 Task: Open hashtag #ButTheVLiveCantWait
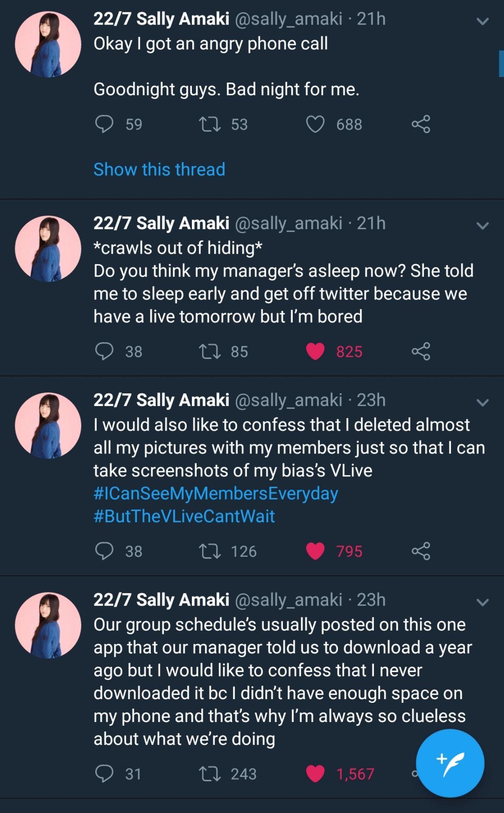(x=184, y=516)
